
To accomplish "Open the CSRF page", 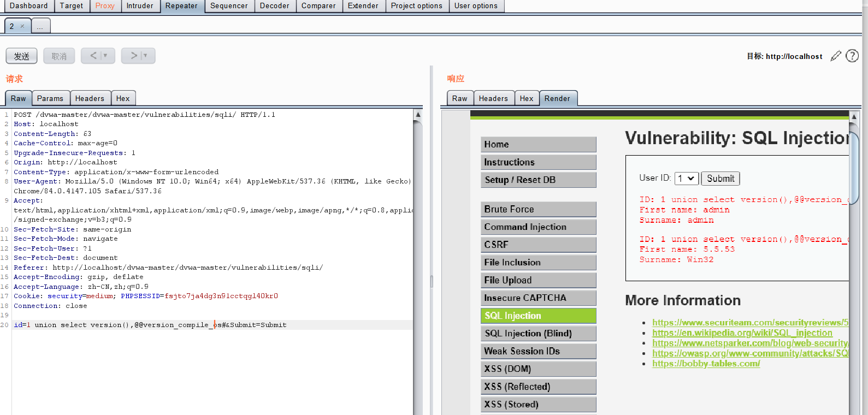I will [539, 245].
